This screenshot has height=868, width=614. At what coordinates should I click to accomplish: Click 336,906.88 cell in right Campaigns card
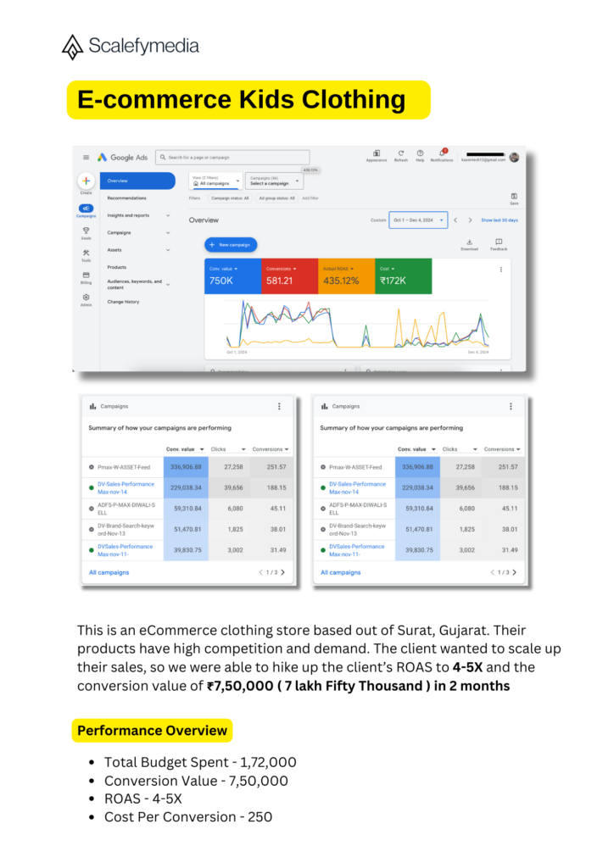tap(417, 467)
